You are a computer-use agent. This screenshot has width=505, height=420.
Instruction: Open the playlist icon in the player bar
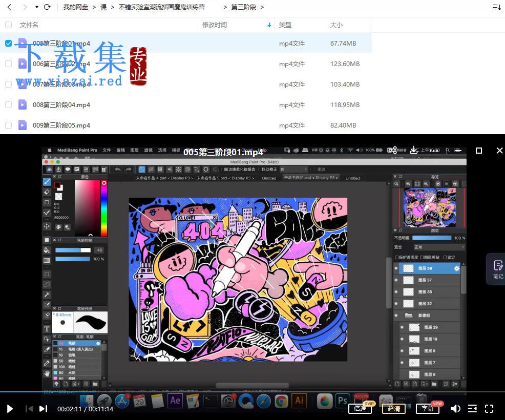pos(472,409)
